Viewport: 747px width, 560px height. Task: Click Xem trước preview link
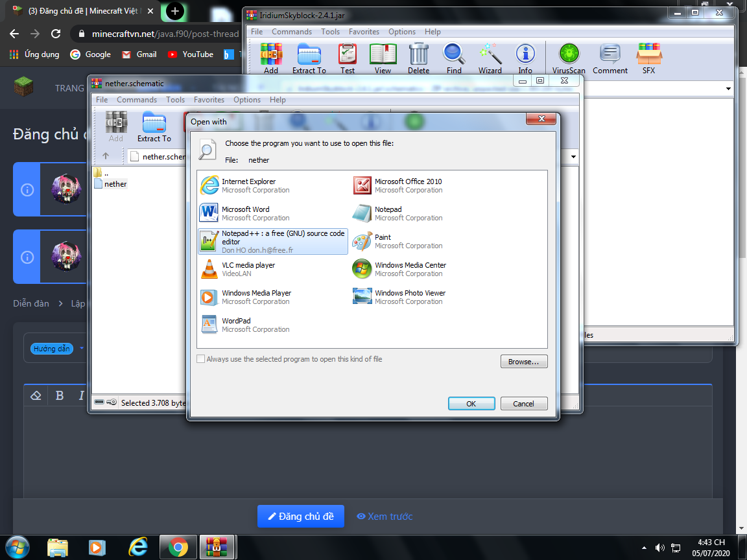(385, 516)
